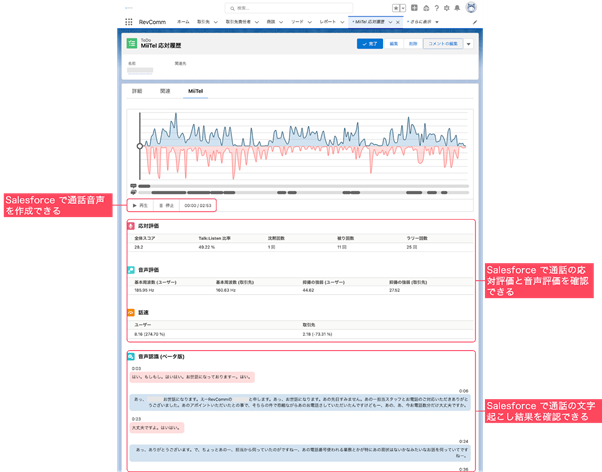Screen dimensions: 602x472
Task: Click the Talk:Listen value 49.22 %
Action: [207, 247]
